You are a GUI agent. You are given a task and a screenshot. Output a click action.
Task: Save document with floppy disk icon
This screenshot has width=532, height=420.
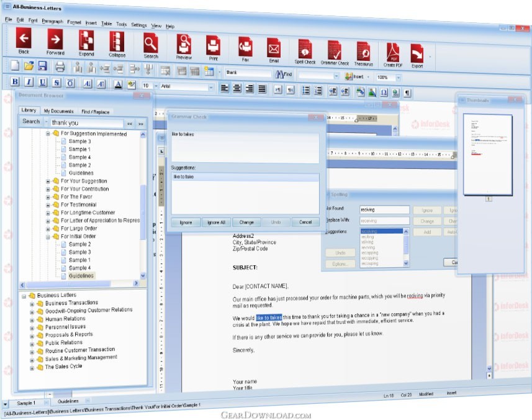(42, 66)
